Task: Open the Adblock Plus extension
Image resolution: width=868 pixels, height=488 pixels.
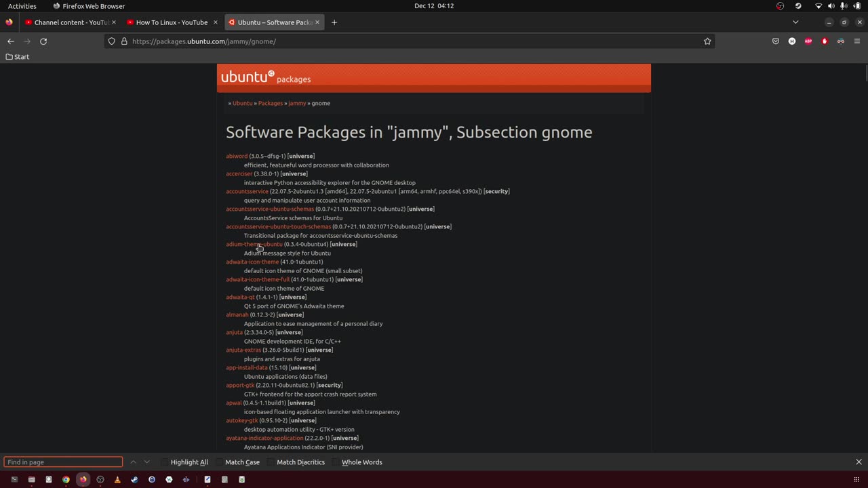Action: (x=808, y=41)
